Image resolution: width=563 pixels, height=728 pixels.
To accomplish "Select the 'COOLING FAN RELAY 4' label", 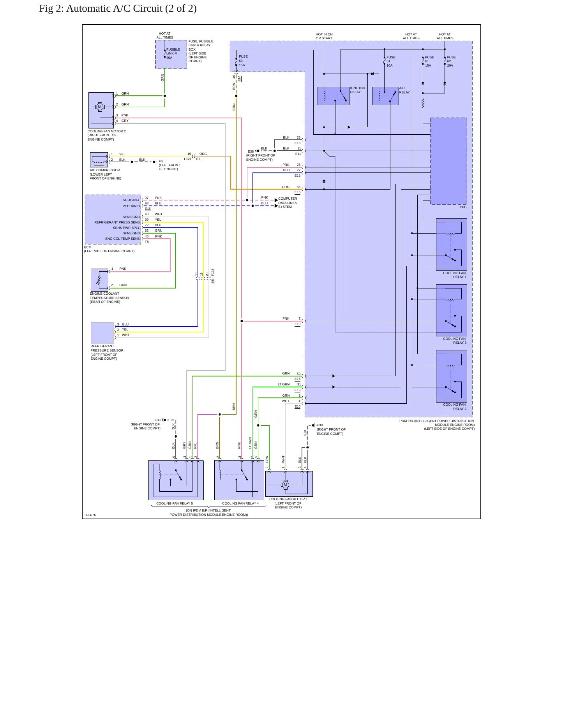I will pos(240,503).
